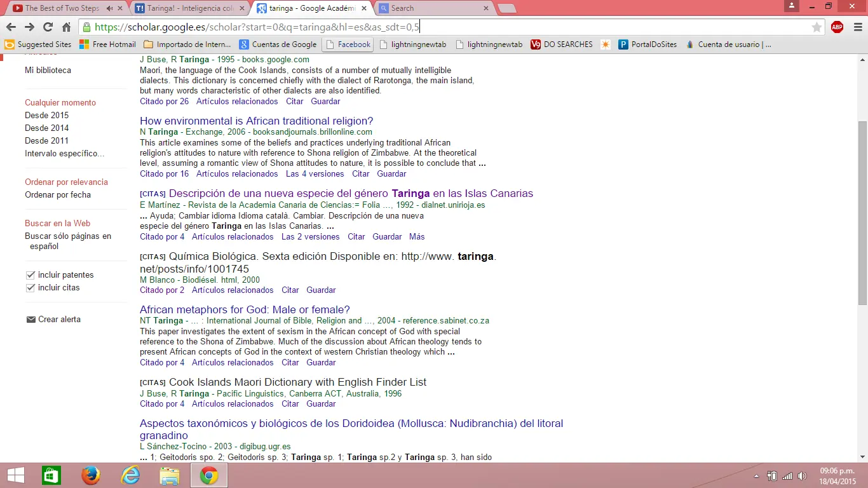Open the browser home page icon

[x=66, y=27]
